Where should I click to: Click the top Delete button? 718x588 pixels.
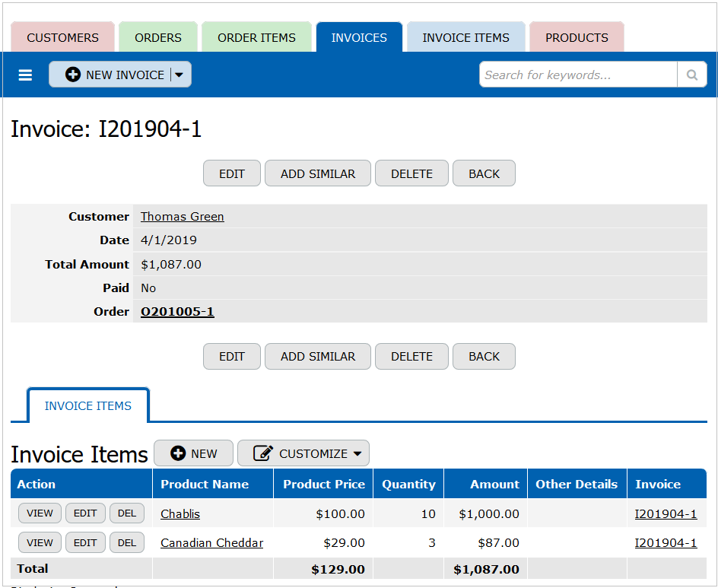[x=411, y=173]
